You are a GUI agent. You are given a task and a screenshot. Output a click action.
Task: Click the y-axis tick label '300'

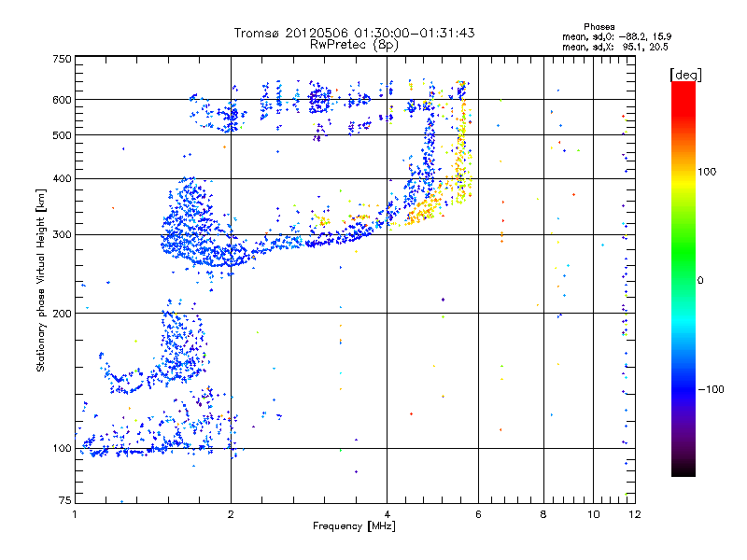tap(62, 235)
